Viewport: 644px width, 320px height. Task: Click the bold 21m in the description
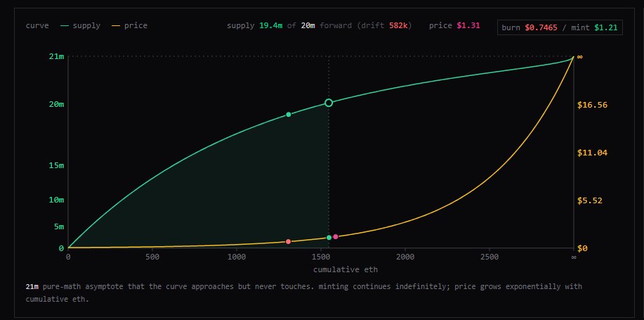32,286
